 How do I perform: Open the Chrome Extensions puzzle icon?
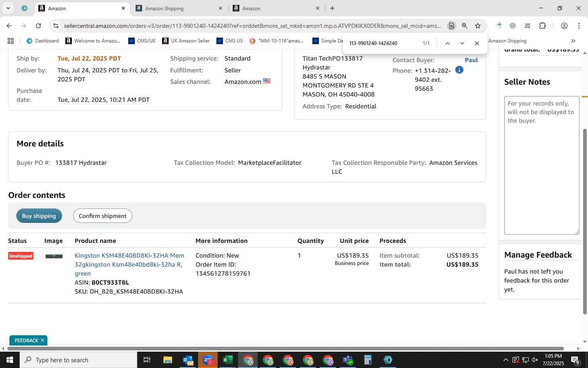[542, 26]
